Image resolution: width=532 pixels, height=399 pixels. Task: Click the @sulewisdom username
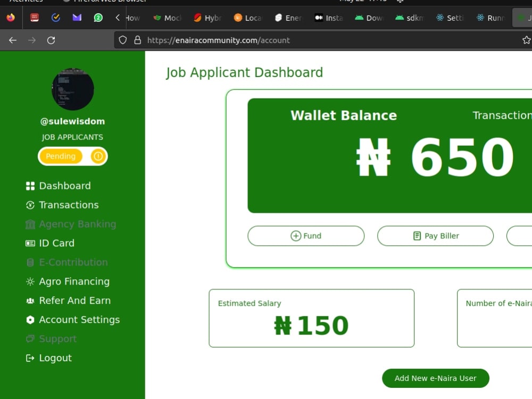[x=72, y=121]
